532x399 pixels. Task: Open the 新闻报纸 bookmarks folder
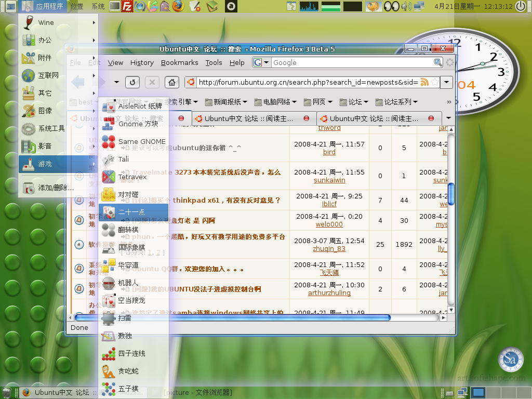pyautogui.click(x=226, y=102)
